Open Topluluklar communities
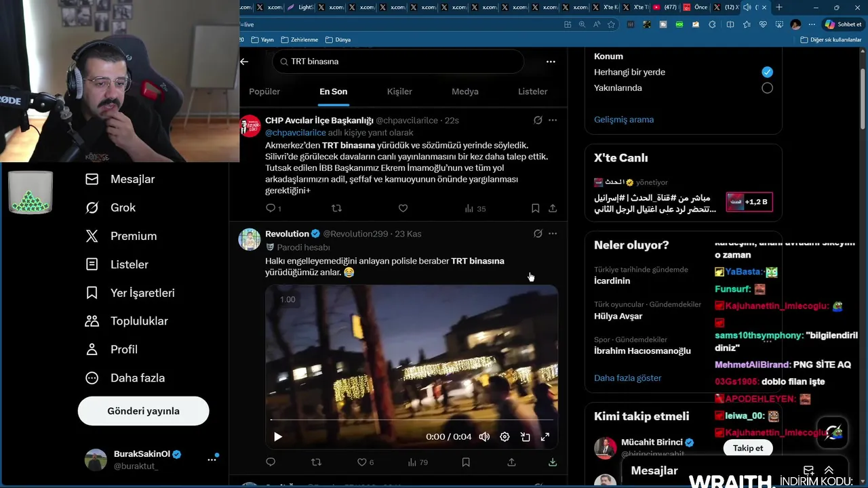The image size is (868, 488). 126,321
